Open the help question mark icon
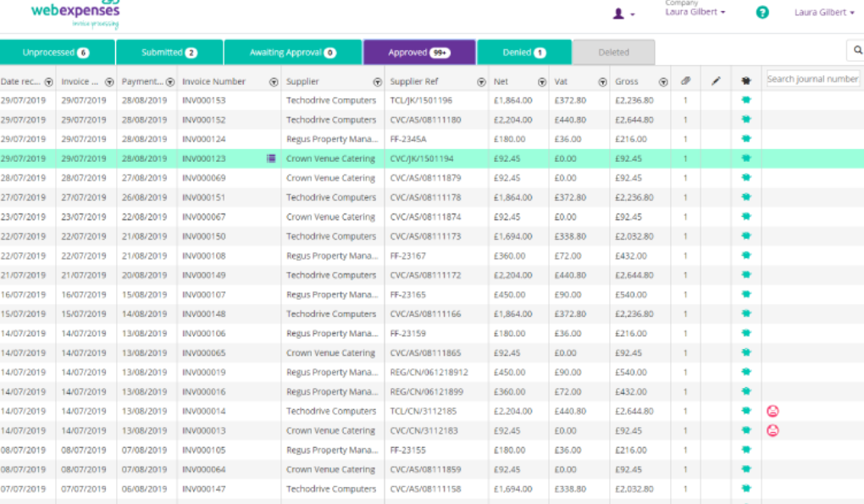The width and height of the screenshot is (864, 504). [762, 12]
